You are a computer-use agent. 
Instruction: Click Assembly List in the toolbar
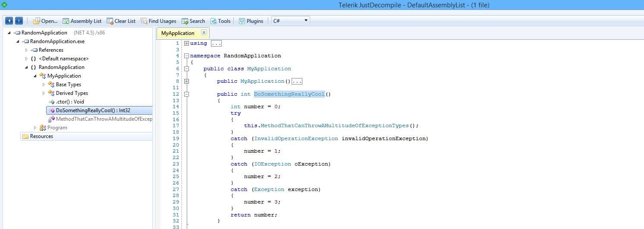pos(82,21)
